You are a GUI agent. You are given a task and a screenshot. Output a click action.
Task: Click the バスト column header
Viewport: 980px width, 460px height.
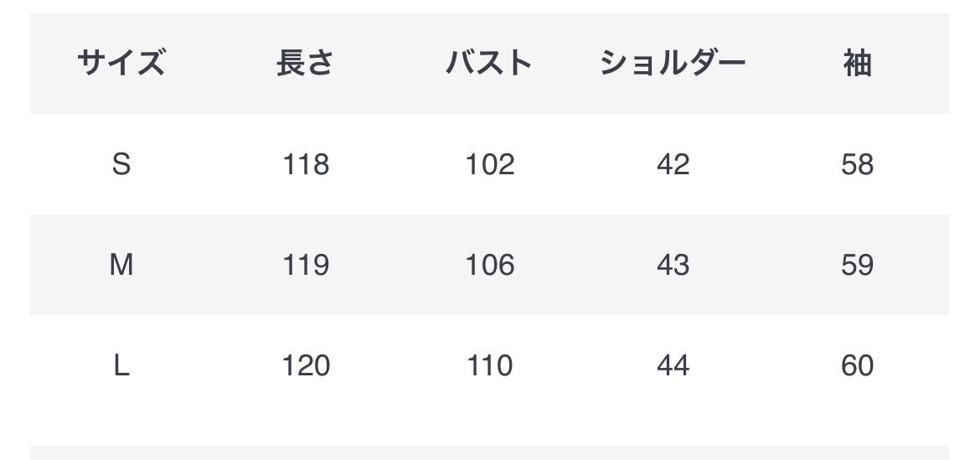click(489, 63)
